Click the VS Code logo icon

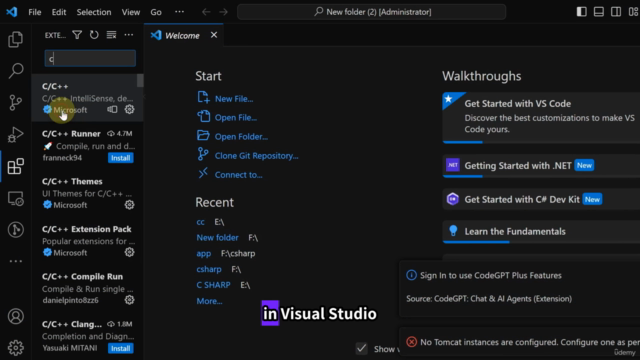coord(12,12)
